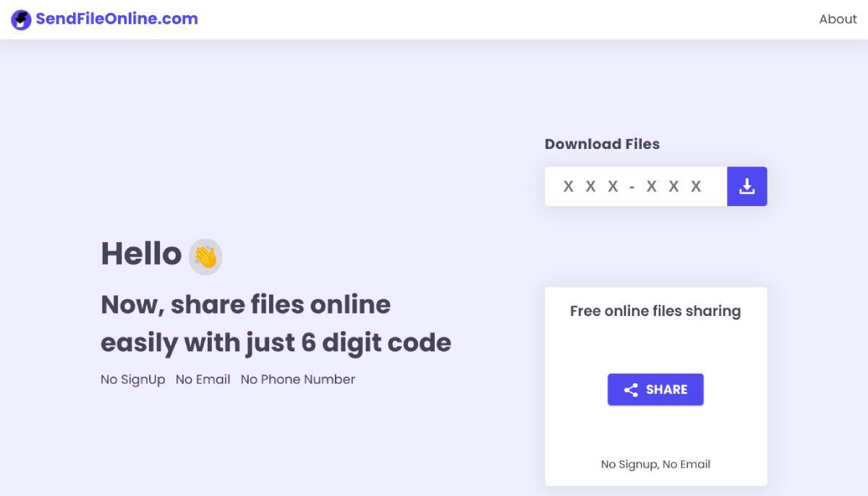Click "Free online files sharing" card title

655,311
